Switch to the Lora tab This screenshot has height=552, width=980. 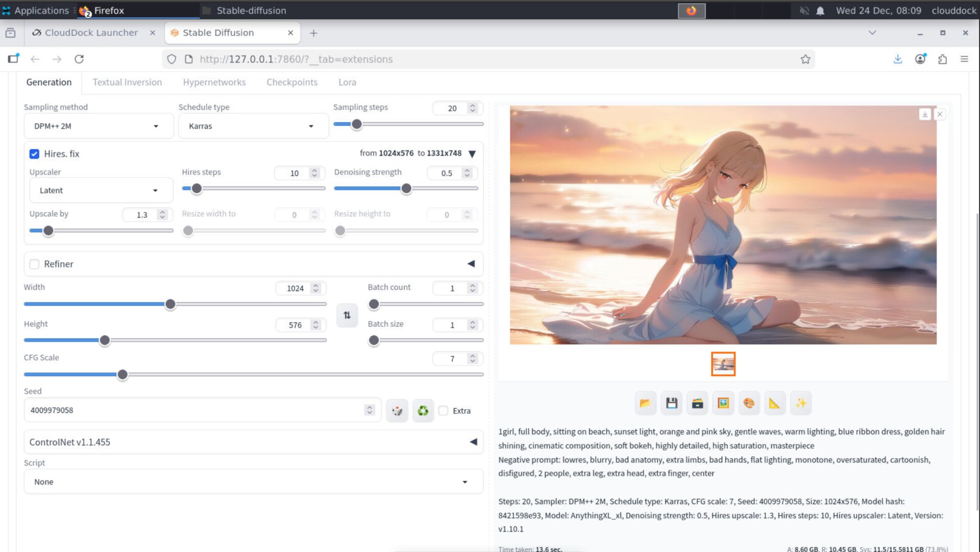pyautogui.click(x=347, y=82)
